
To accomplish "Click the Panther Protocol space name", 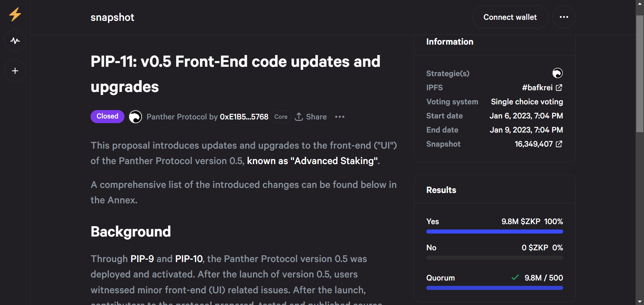I will pyautogui.click(x=177, y=117).
